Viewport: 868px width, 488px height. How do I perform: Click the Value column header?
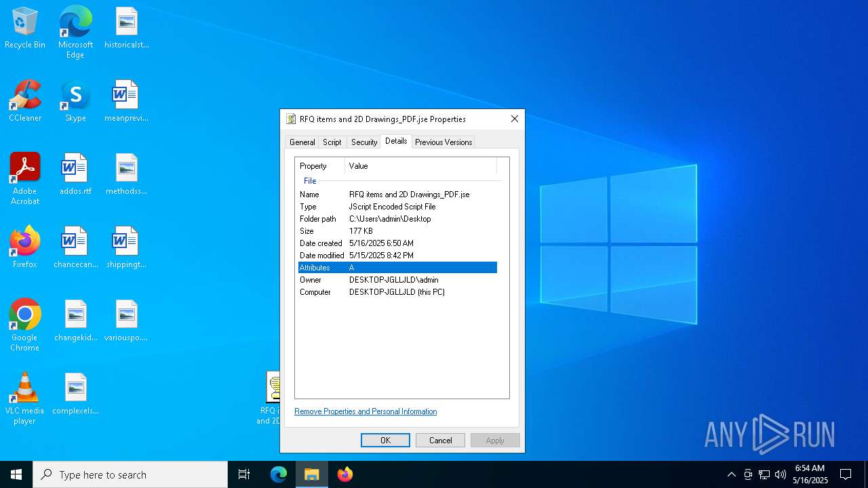pyautogui.click(x=420, y=166)
